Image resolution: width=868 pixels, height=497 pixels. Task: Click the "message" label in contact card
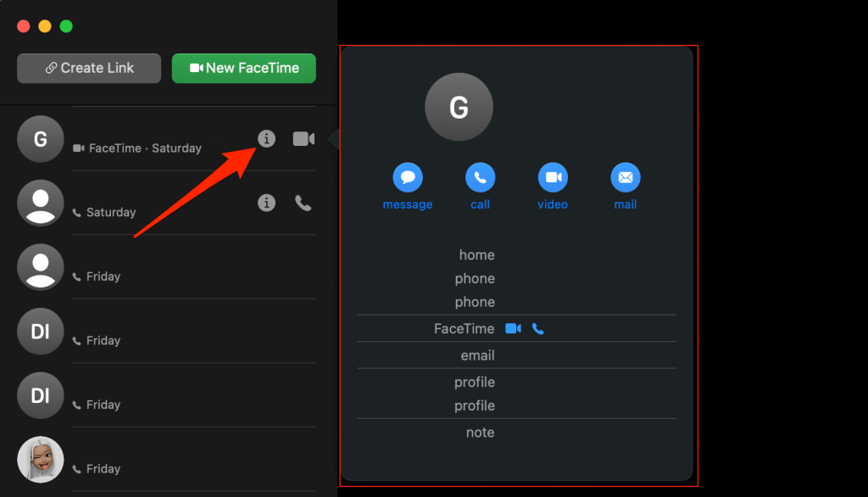tap(408, 204)
